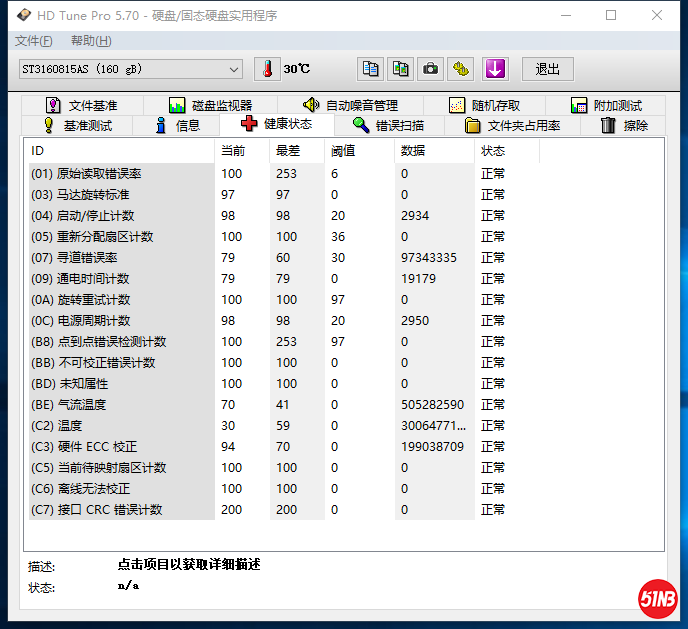This screenshot has height=629, width=688.
Task: Click the options wrench icon
Action: (460, 69)
